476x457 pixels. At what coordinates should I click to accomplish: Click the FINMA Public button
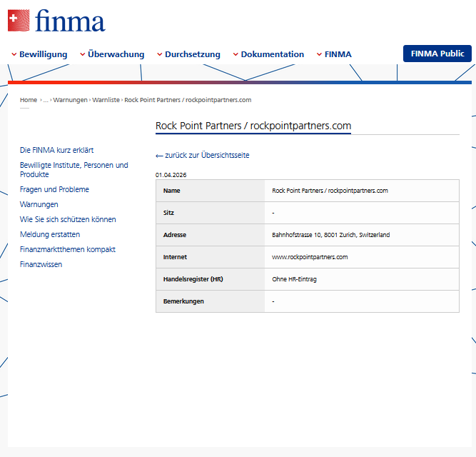tap(437, 54)
